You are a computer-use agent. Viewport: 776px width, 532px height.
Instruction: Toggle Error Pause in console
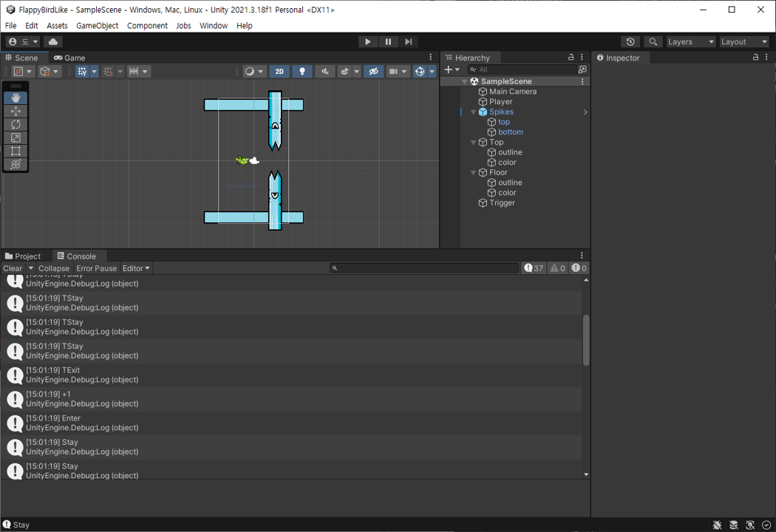pos(97,268)
